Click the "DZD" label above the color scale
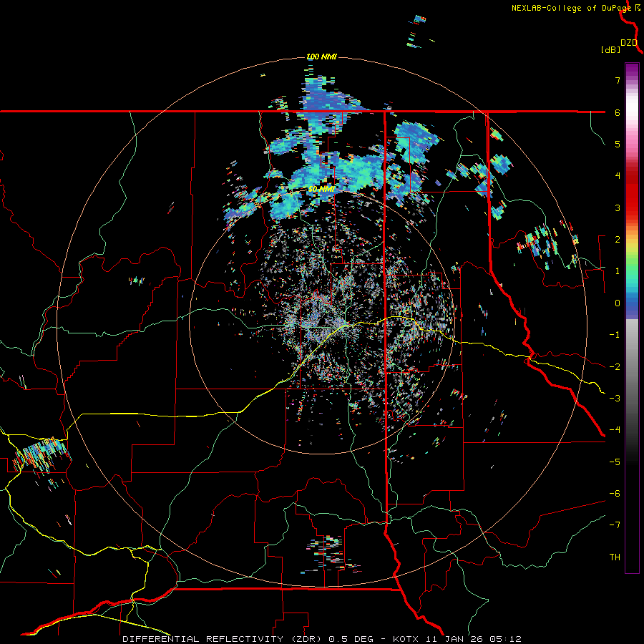The height and width of the screenshot is (644, 644). pos(629,42)
